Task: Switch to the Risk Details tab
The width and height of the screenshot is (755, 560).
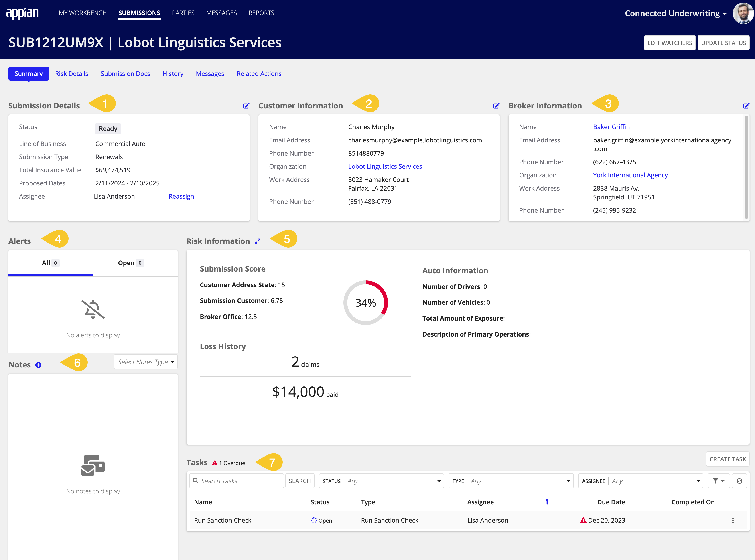Action: click(71, 73)
